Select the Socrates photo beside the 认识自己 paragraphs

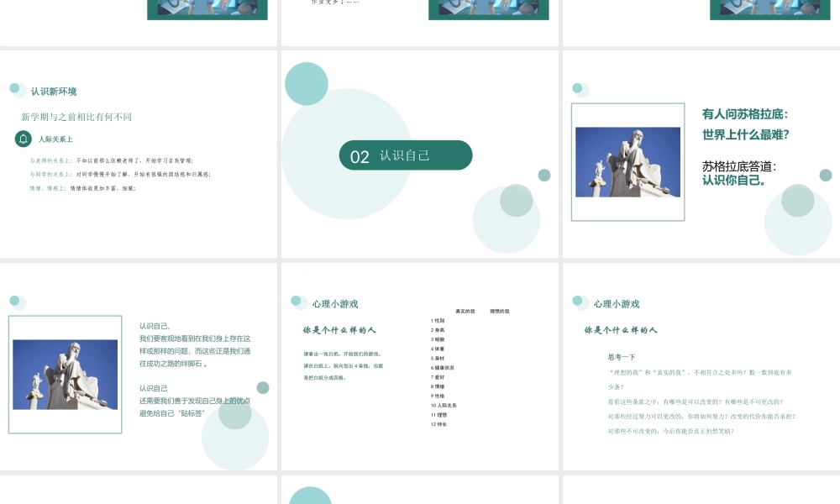coord(66,375)
